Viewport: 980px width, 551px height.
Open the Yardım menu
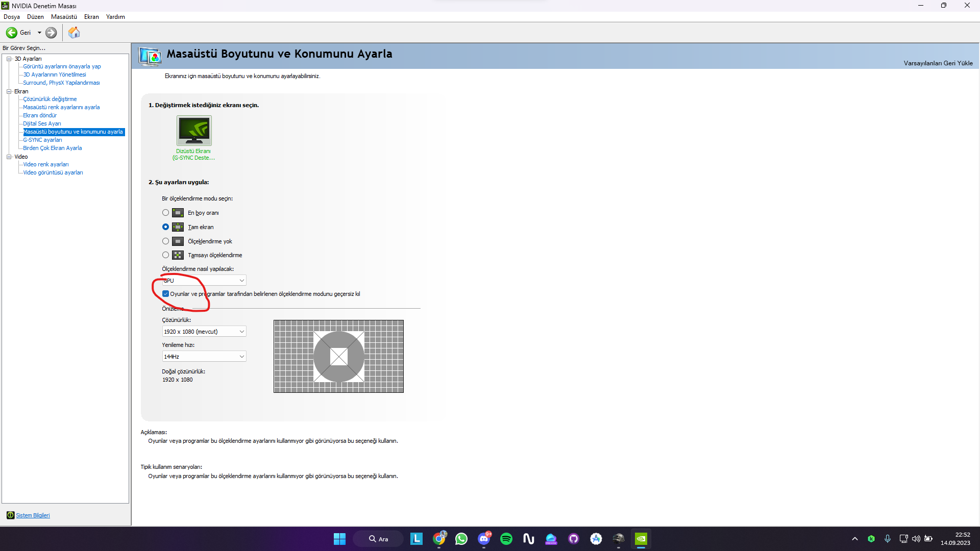[x=115, y=17]
